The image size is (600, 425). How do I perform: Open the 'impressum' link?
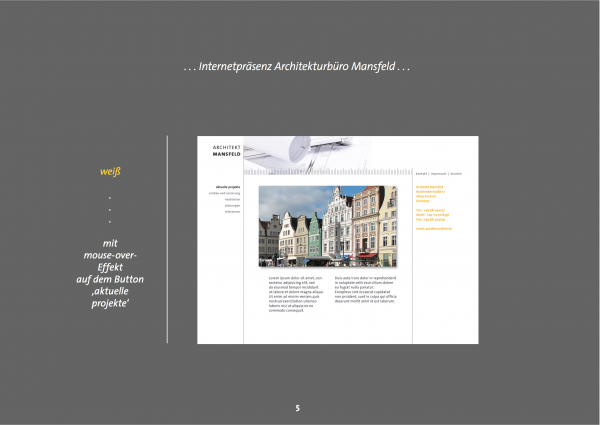click(x=438, y=173)
